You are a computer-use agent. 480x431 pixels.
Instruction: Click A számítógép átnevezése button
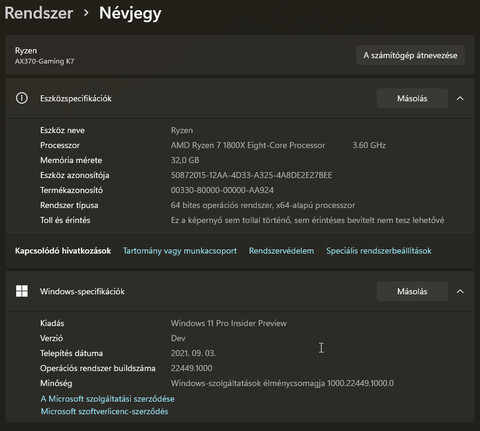[x=410, y=55]
